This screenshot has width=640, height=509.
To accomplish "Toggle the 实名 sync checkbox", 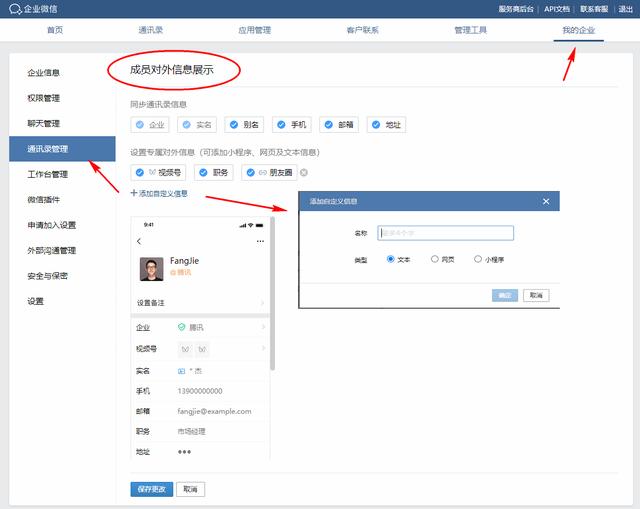I will click(187, 124).
